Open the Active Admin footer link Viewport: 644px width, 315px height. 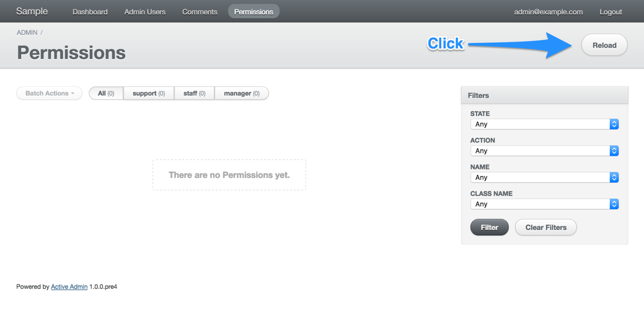coord(69,287)
